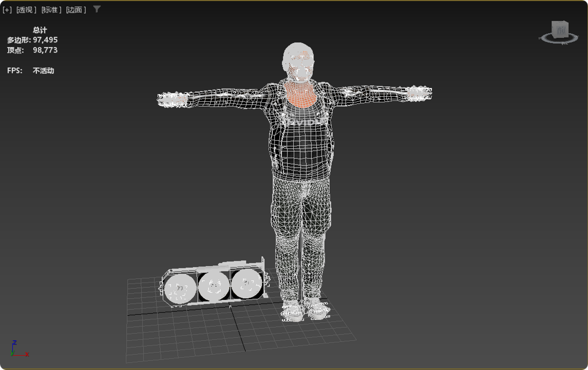Open the 标准 shading quality menu
Viewport: 588px width, 370px height.
(51, 10)
